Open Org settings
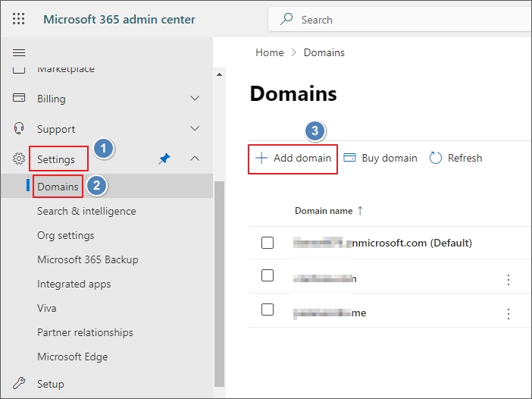Screen dimensions: 532x399 [66, 235]
